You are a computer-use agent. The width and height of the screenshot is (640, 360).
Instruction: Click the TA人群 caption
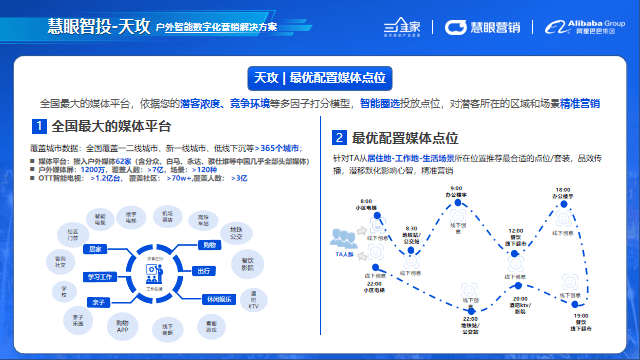coord(344,254)
